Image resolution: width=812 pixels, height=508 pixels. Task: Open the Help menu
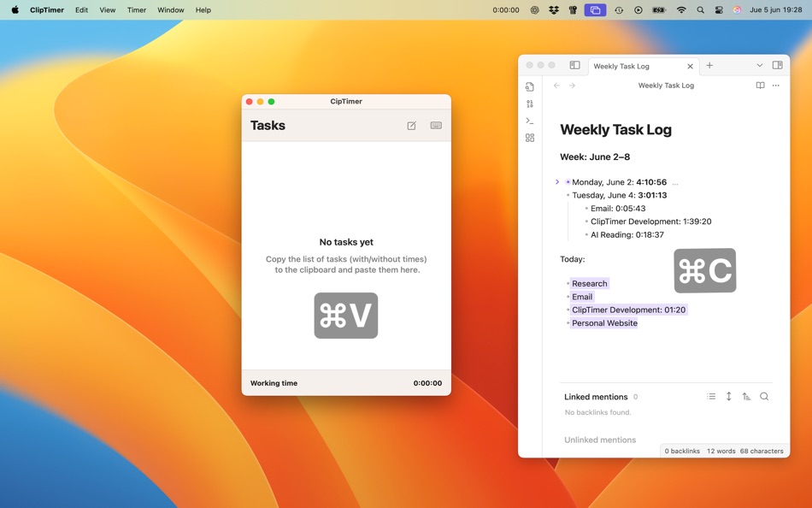pyautogui.click(x=203, y=10)
